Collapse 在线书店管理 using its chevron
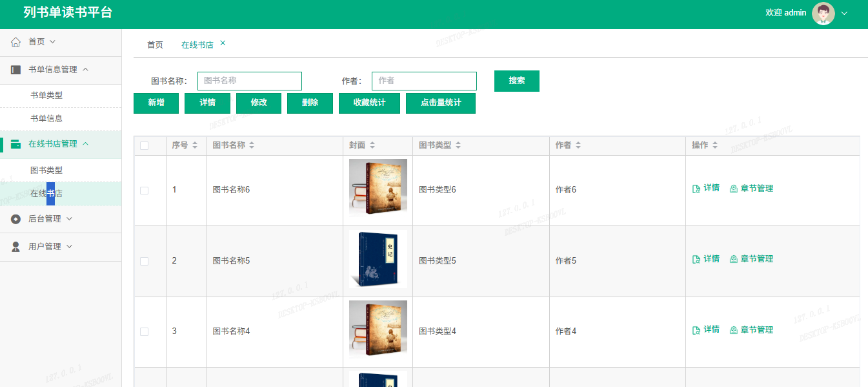Viewport: 868px width, 387px height. [x=86, y=144]
